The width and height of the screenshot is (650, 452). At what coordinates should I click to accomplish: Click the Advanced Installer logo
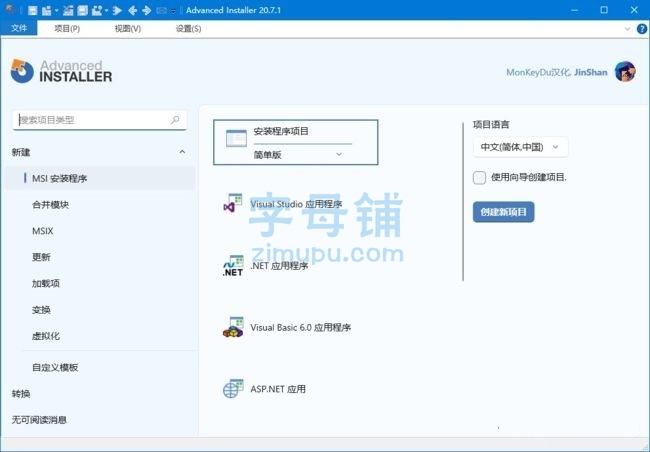click(61, 71)
